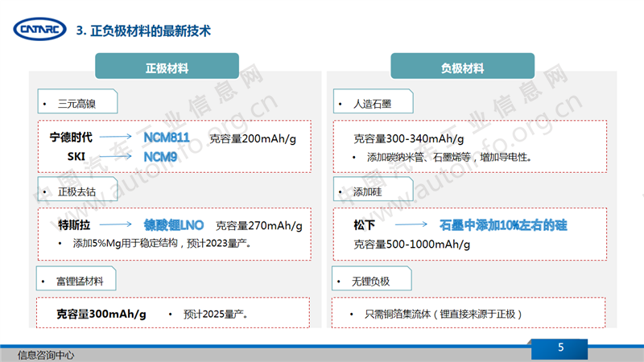Click the footer text '信息咨询中心'

pos(46,355)
